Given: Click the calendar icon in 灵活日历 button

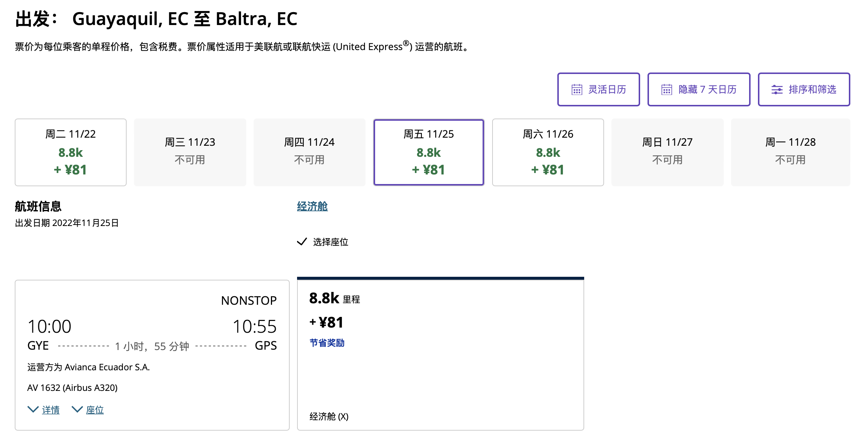Looking at the screenshot, I should 576,89.
